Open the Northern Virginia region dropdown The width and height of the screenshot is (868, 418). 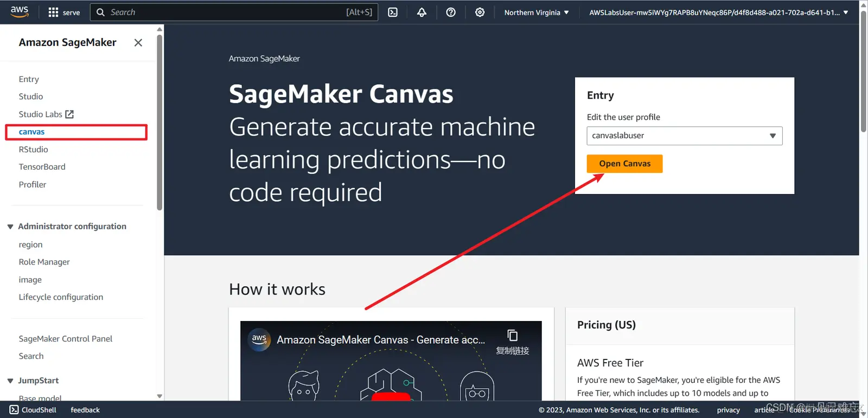pyautogui.click(x=537, y=12)
